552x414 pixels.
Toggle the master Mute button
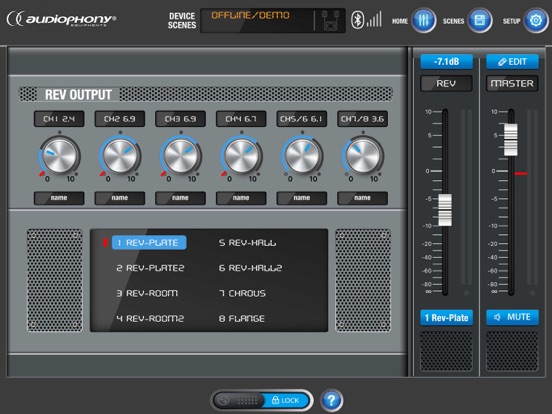[512, 317]
